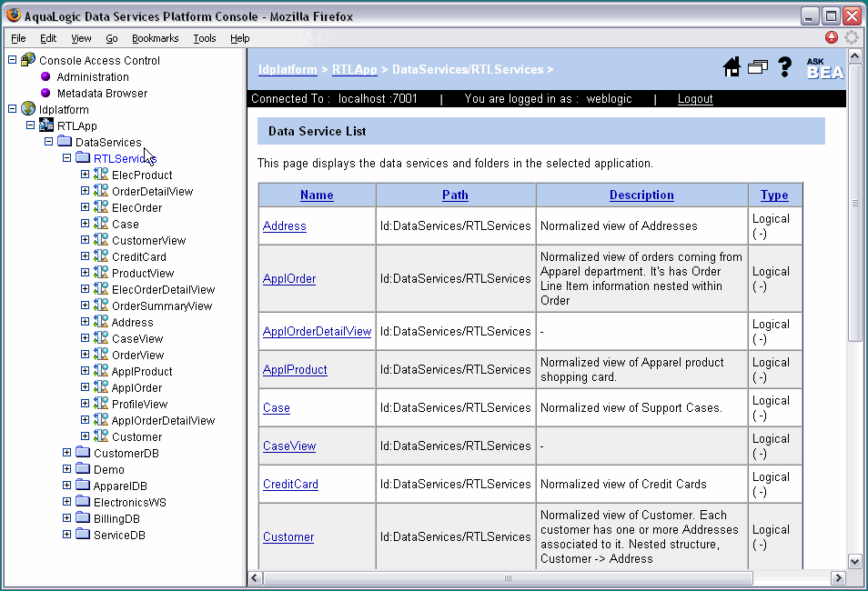Open the Go menu
Screen dimensions: 868x591
tap(111, 38)
